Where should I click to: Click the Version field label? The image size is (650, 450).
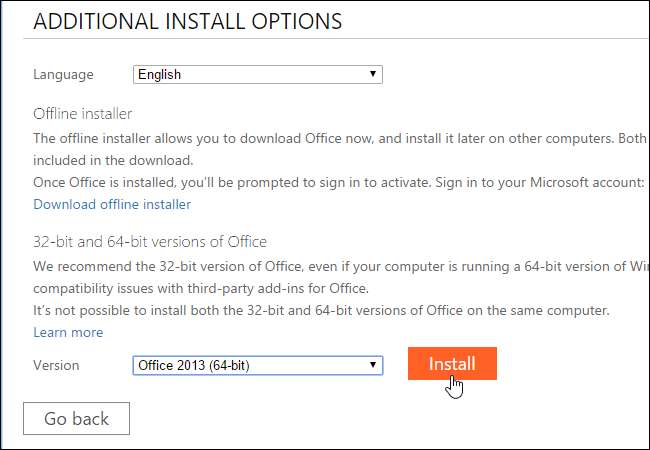56,365
